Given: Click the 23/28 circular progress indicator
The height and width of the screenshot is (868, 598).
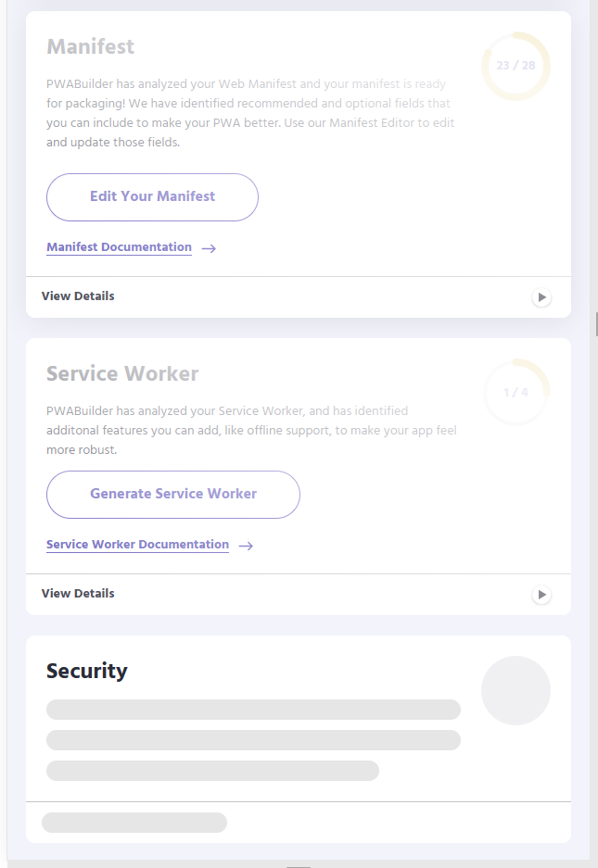Looking at the screenshot, I should pos(515,66).
